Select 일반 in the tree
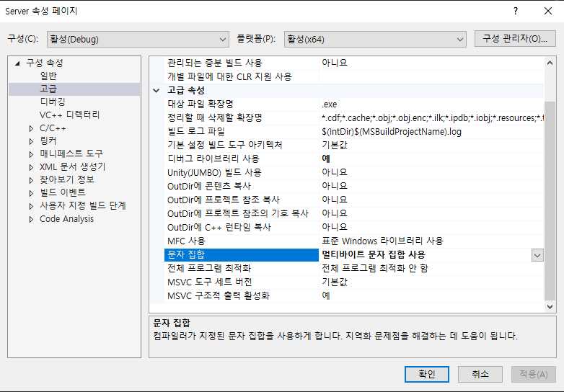Viewport: 564px width, 392px height. point(48,76)
